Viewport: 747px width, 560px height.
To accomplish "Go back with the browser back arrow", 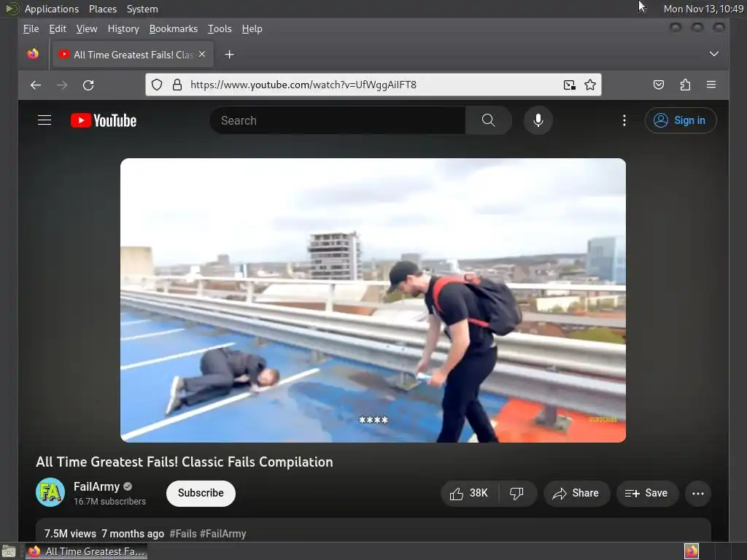I will [36, 85].
